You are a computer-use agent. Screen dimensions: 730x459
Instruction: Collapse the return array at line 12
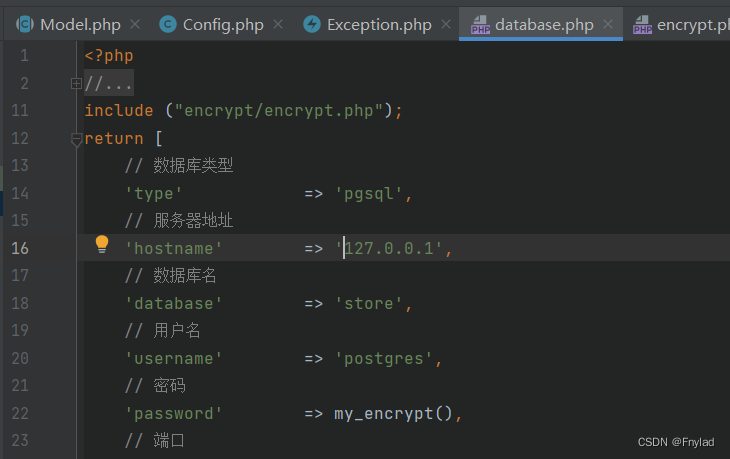tap(76, 140)
